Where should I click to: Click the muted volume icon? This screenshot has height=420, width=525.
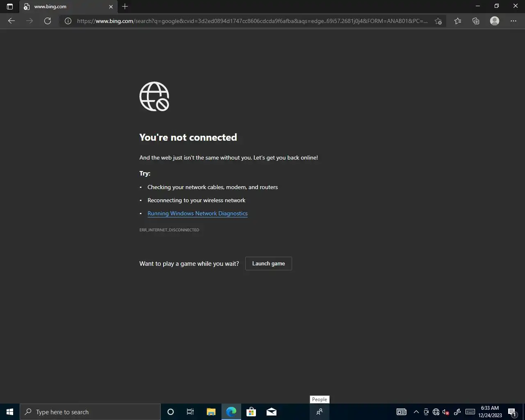coord(446,412)
